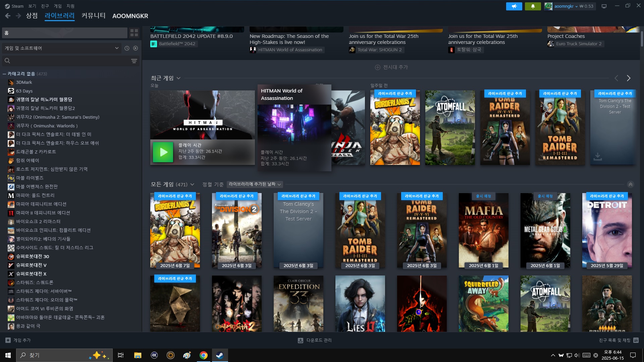Switch to Big Picture mode monitor icon

click(604, 6)
